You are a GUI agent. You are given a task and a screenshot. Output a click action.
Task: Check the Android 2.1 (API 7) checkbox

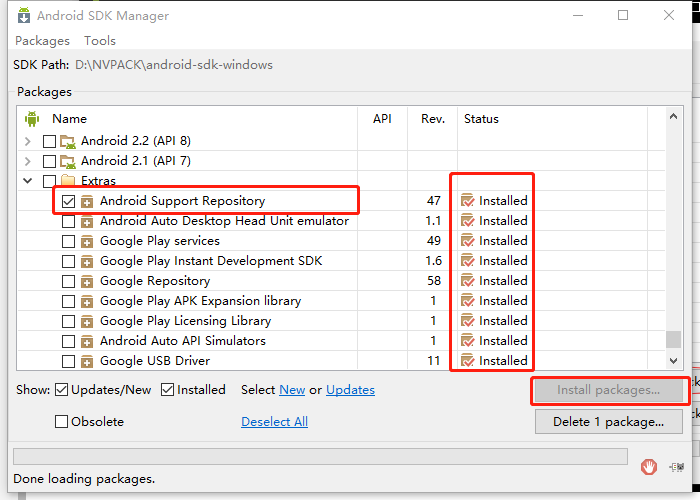(x=49, y=161)
